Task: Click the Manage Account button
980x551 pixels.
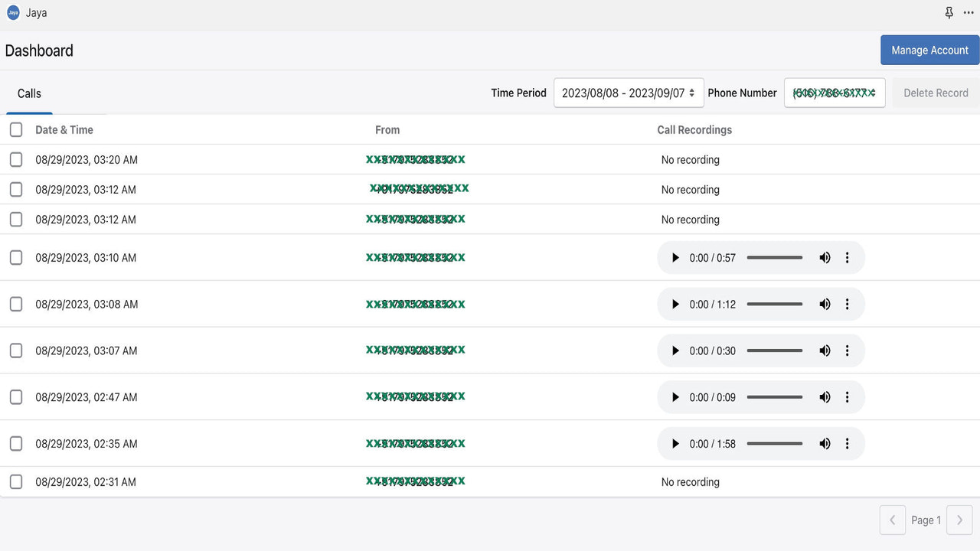Action: pos(929,50)
